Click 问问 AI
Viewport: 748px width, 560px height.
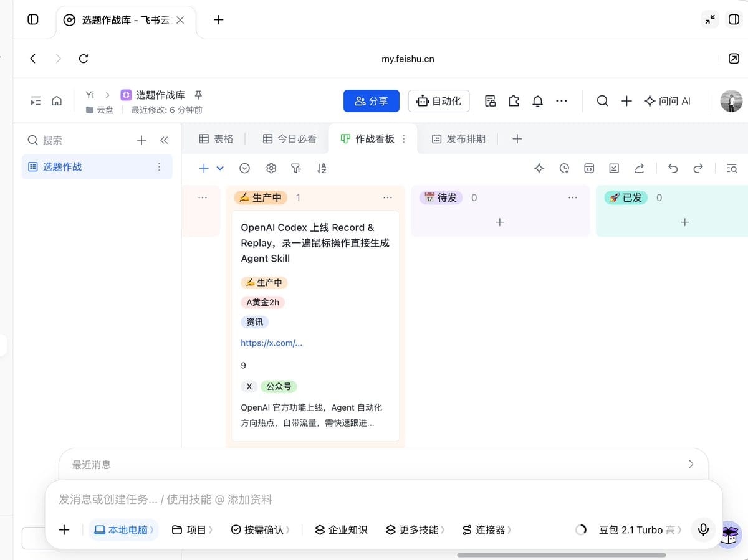click(x=667, y=101)
